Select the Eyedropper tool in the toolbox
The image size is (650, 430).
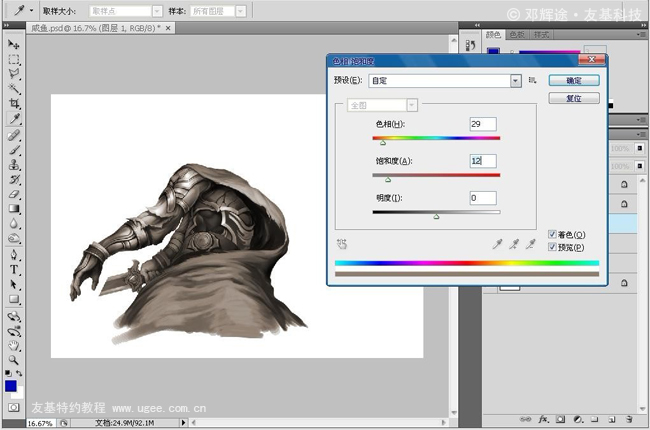coord(14,119)
